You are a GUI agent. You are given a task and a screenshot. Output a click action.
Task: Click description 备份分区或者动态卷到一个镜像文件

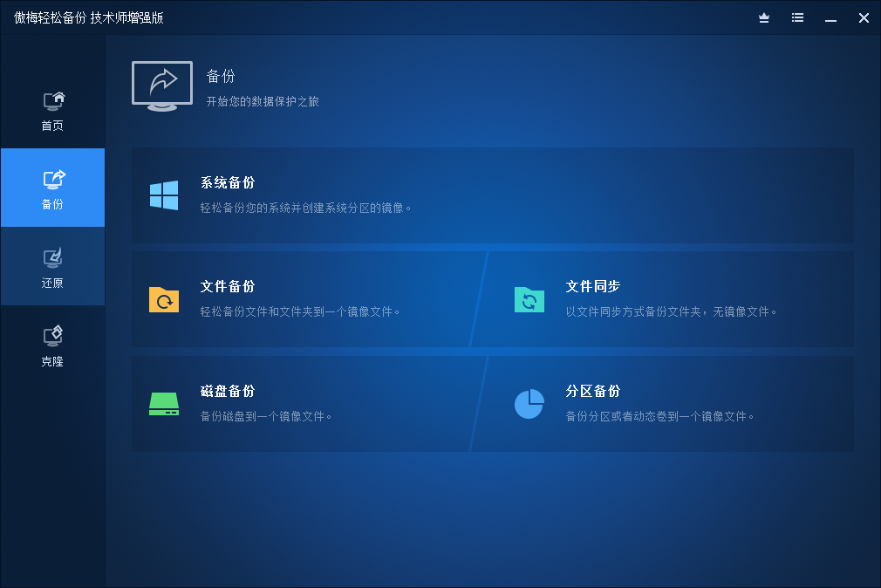pyautogui.click(x=659, y=416)
